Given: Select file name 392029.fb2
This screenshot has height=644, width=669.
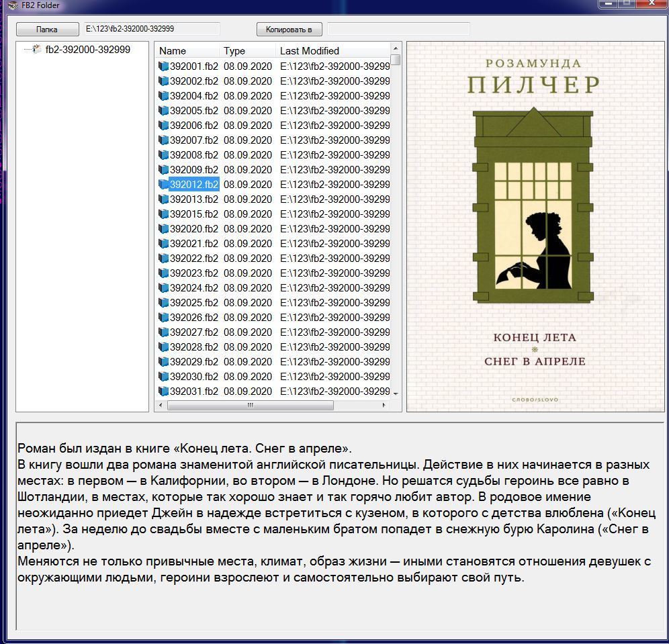Looking at the screenshot, I should tap(194, 362).
